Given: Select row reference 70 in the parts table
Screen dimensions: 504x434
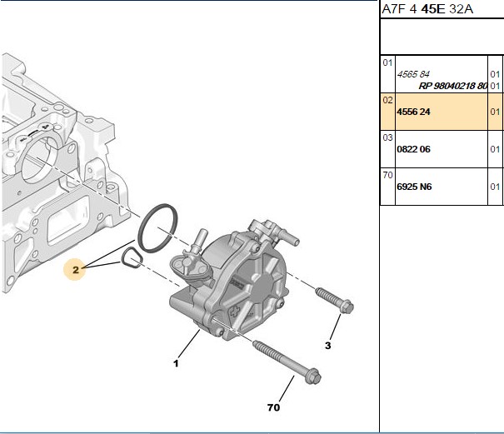Looking at the screenshot, I should (x=387, y=175).
